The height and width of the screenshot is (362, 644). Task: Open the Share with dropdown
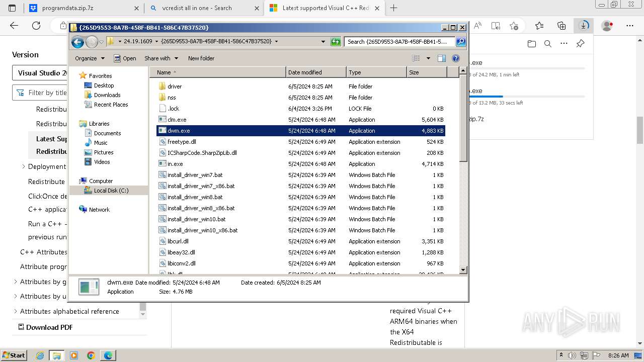click(161, 58)
